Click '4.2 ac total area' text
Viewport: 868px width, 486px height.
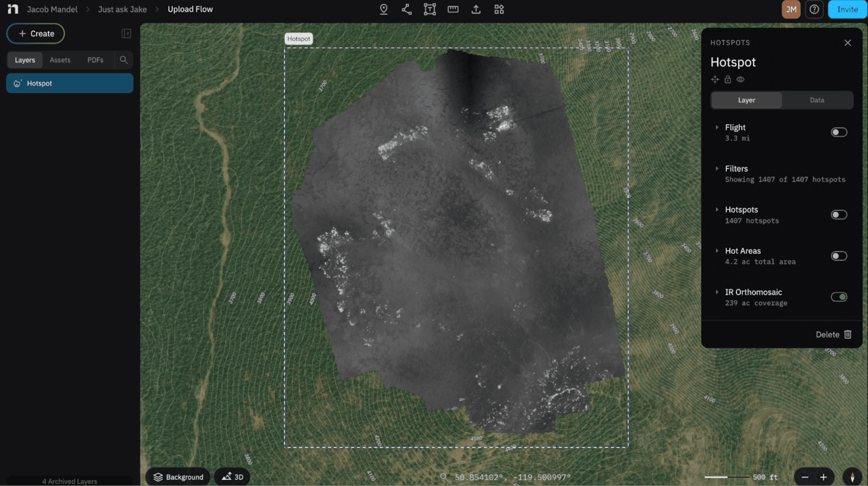(760, 262)
